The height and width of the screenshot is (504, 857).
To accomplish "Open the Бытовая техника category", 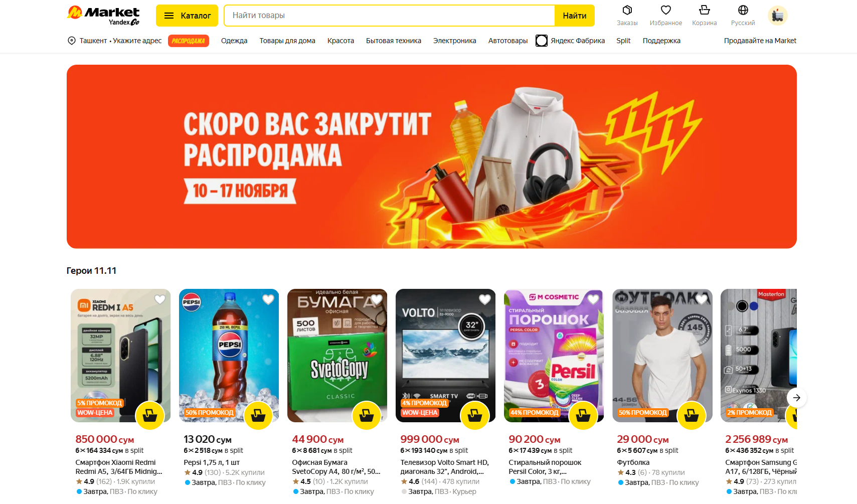I will pyautogui.click(x=394, y=41).
